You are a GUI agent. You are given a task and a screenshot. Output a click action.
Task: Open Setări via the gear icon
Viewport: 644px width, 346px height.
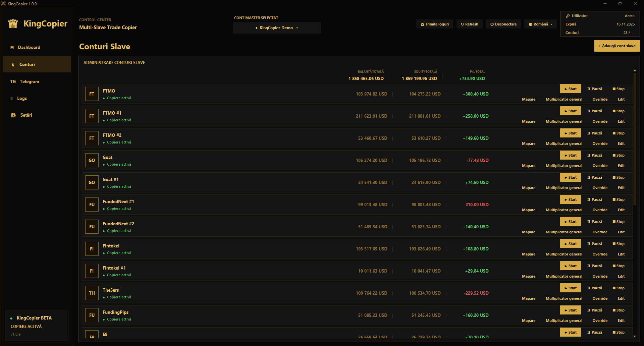[13, 115]
